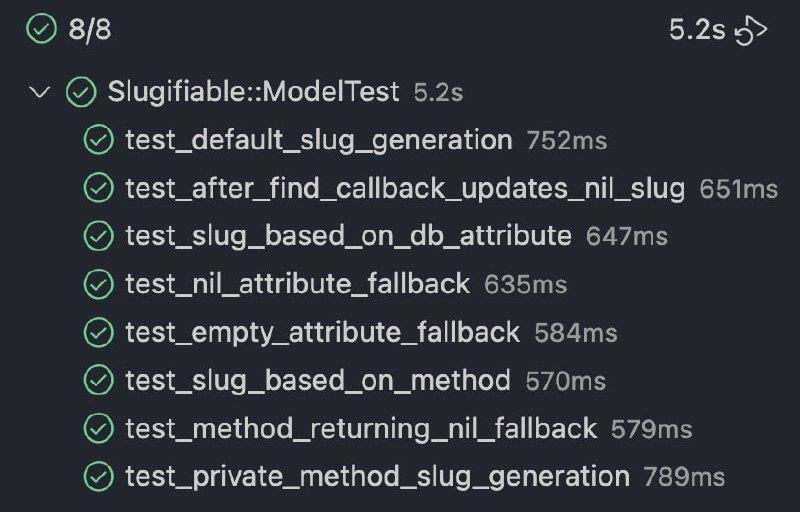This screenshot has height=512, width=800.
Task: Click pass icon beside Slugifiable::ModelTest
Action: (x=80, y=93)
